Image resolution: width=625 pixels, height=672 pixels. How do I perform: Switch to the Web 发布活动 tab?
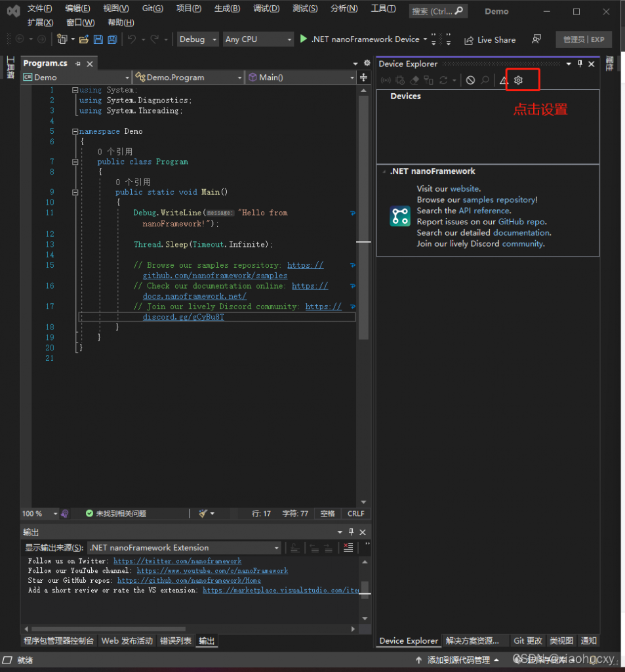coord(127,640)
